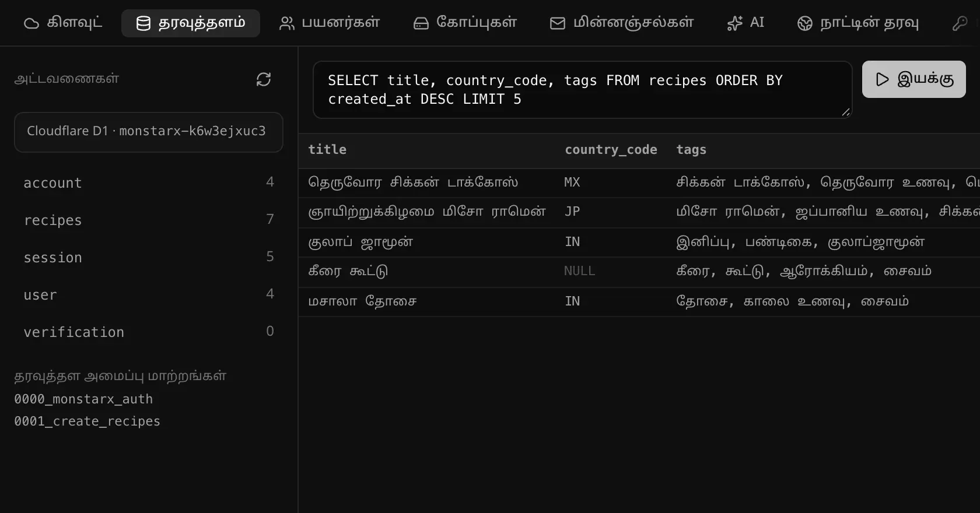
Task: Run the query with இயக்கு button
Action: tap(914, 79)
